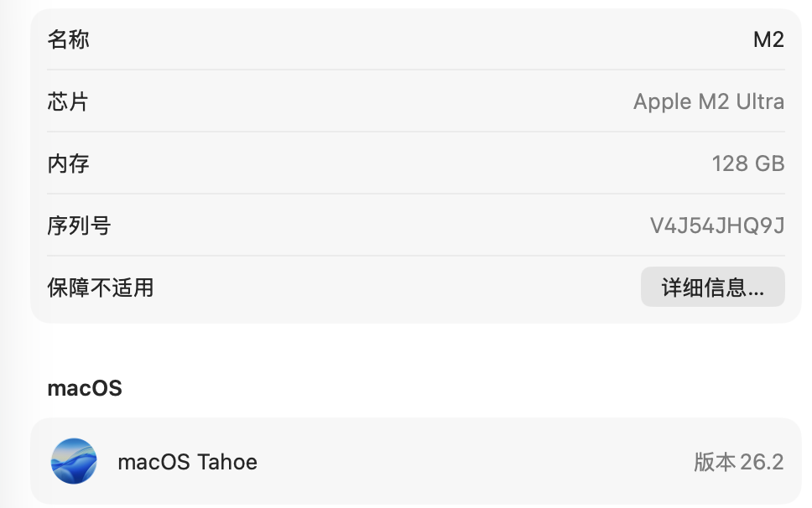
Task: Click the macOS Tahoe logo icon
Action: pos(74,461)
